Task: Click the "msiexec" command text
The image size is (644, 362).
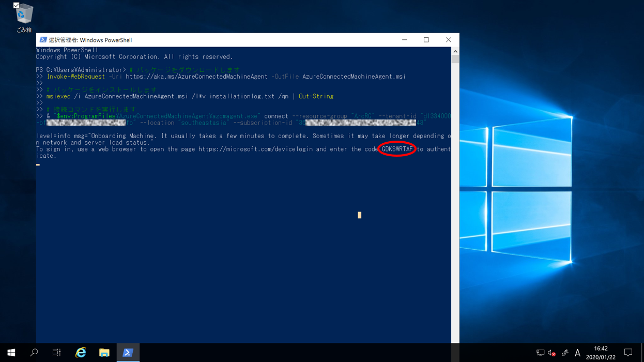Action: (x=58, y=96)
